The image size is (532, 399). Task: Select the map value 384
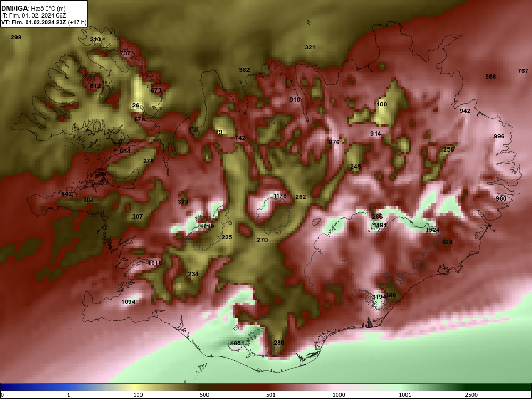pyautogui.click(x=88, y=200)
